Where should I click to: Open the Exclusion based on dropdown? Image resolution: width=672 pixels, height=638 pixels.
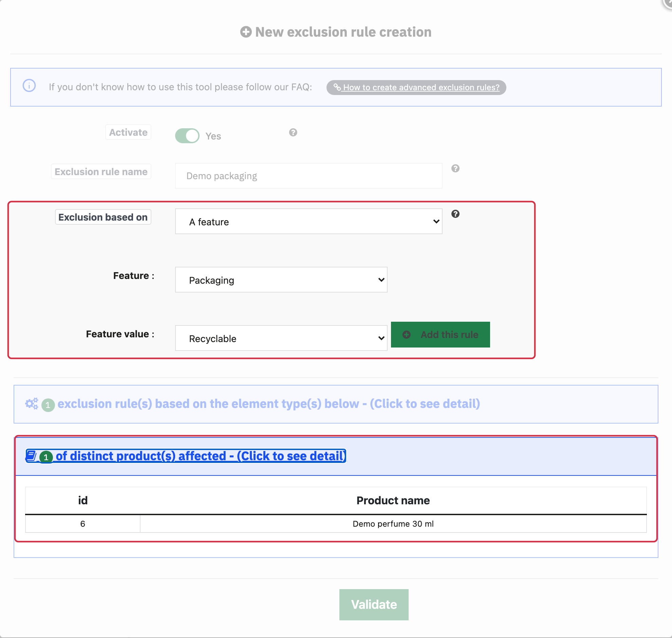(x=309, y=221)
